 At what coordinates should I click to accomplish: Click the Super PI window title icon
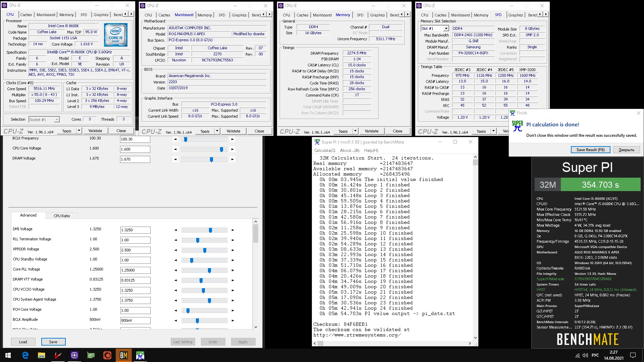317,142
